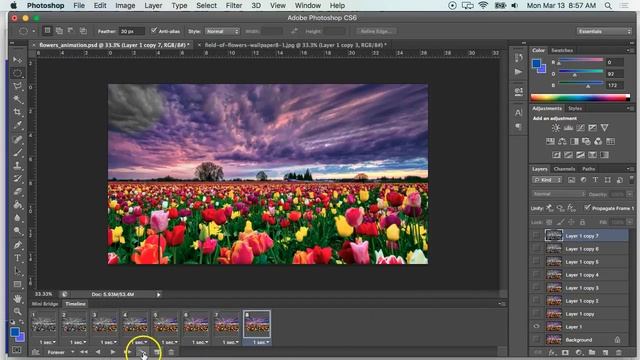The height and width of the screenshot is (360, 640).
Task: Delete selected frame in Timeline
Action: tap(171, 352)
